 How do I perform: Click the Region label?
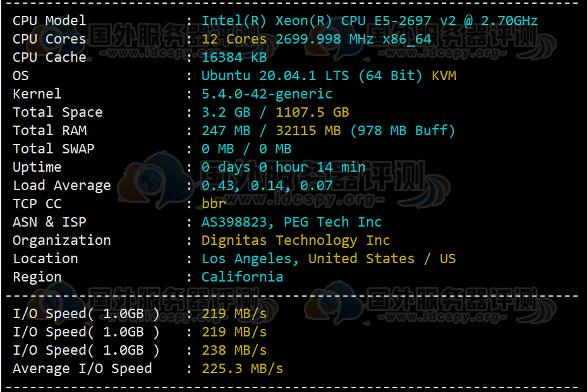tap(37, 277)
